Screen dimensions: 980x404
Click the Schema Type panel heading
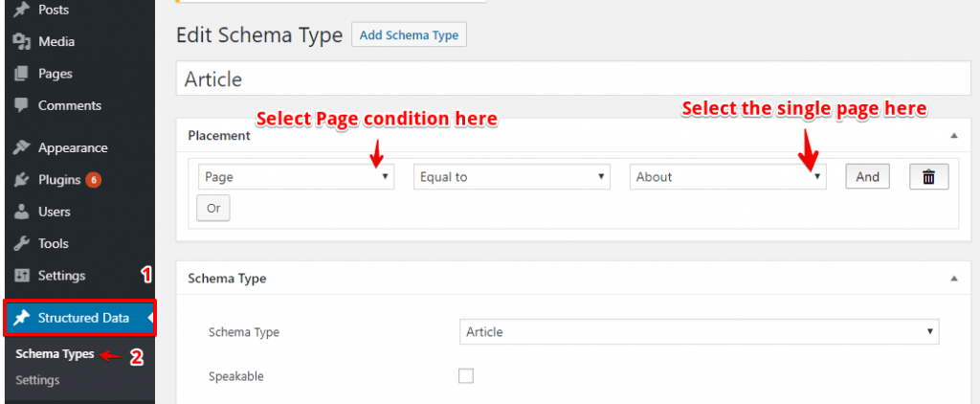click(x=227, y=279)
